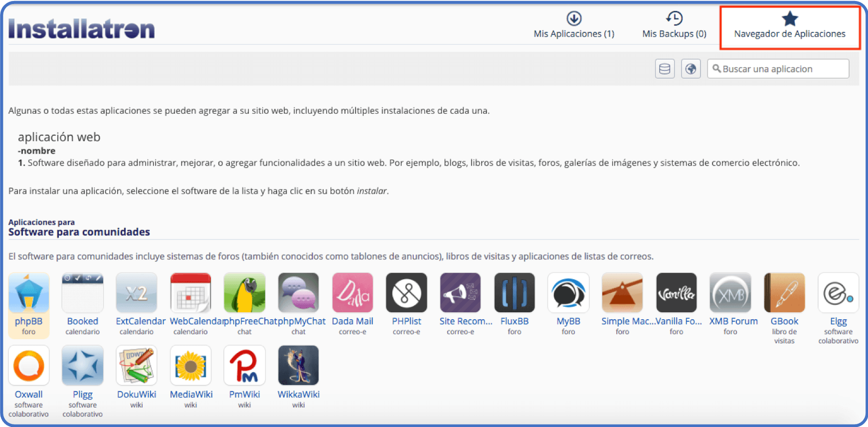Open the Site Recommender megaphone icon

(461, 293)
